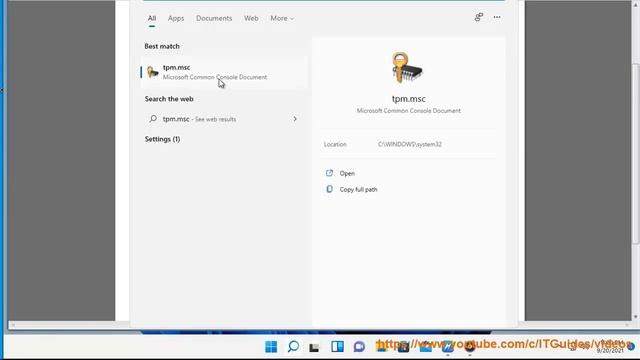Open the Settings (1) results group

162,139
